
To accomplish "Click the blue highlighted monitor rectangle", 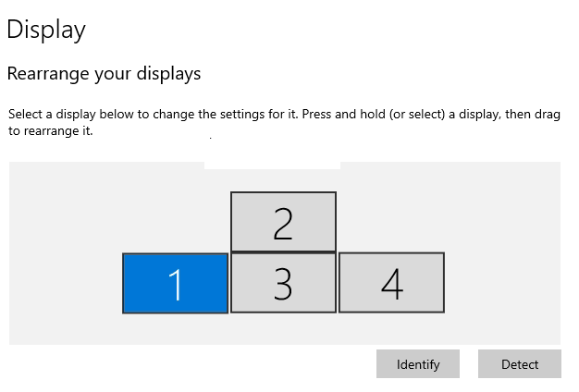I will 175,283.
